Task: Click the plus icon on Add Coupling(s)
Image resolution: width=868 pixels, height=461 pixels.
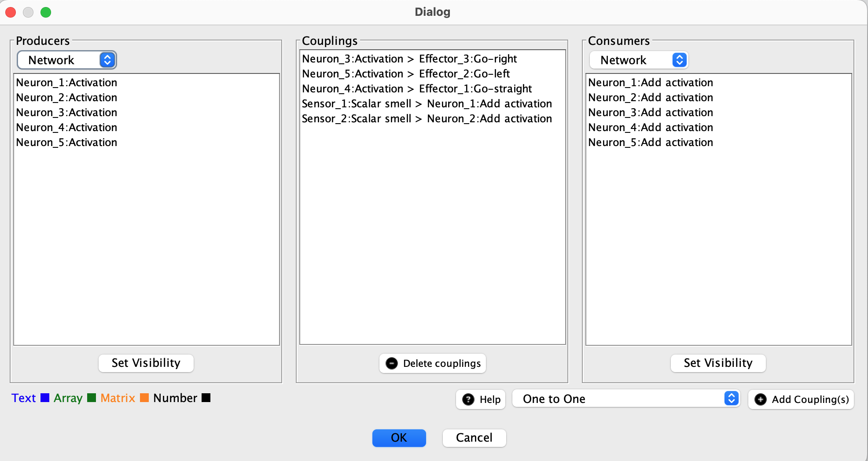Action: pos(760,399)
